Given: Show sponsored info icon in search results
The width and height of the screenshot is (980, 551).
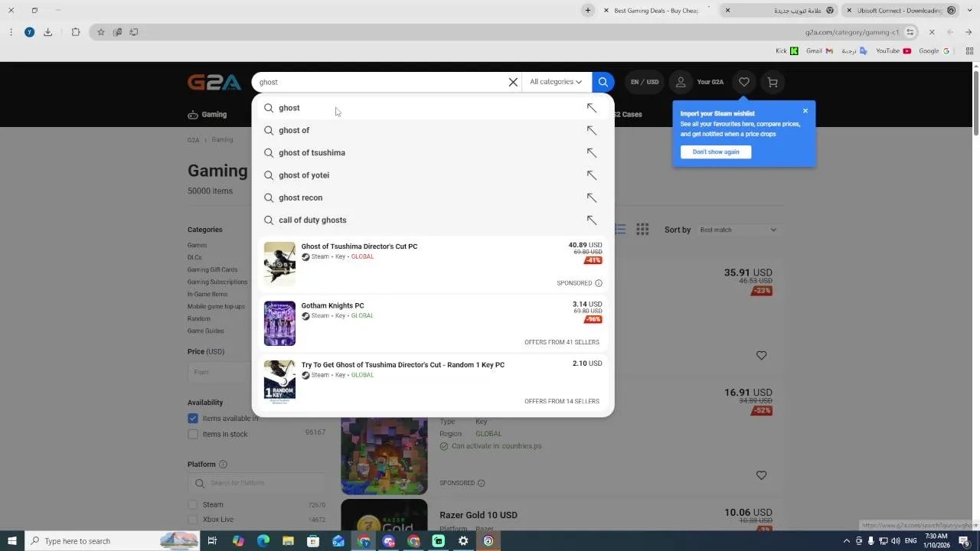Looking at the screenshot, I should pos(599,283).
